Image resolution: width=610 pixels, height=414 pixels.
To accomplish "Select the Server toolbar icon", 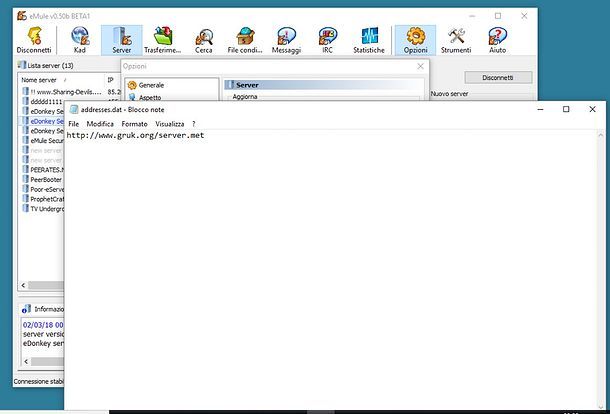I will coord(122,40).
